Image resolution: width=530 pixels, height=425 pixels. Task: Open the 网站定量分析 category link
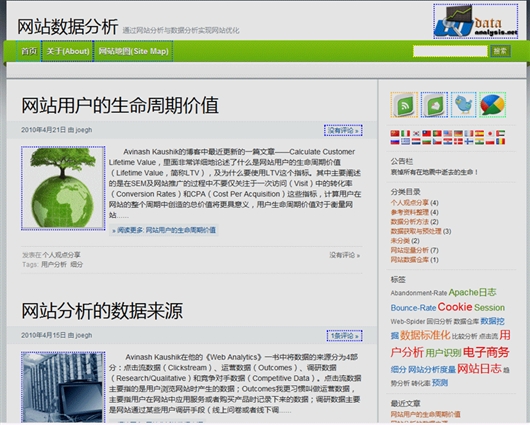coord(410,250)
